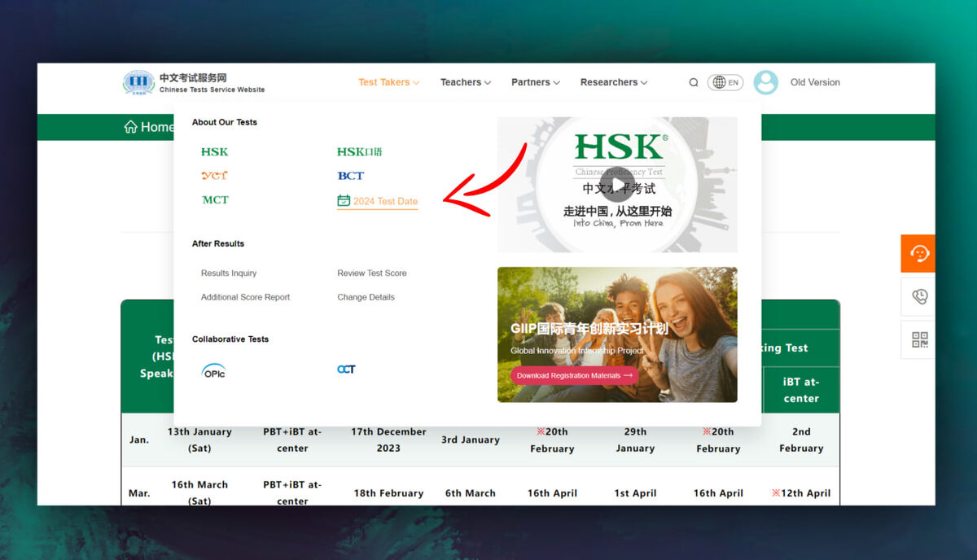
Task: Select the 13th January (Sat) table cell
Action: 199,440
